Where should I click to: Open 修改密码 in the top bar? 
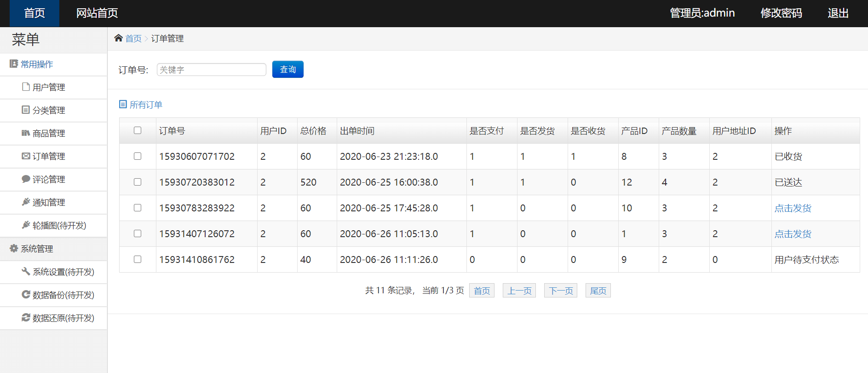[781, 13]
